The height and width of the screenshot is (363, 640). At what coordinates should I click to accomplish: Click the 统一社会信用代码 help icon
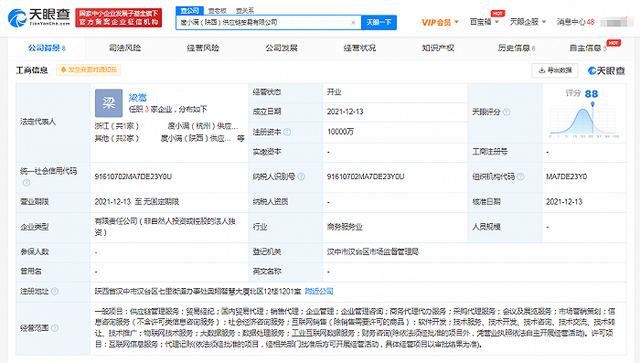26,183
